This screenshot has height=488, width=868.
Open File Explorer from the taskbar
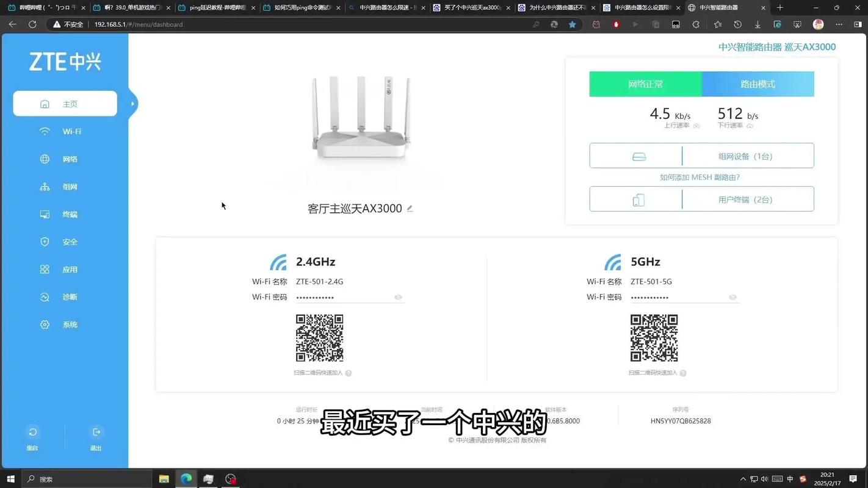(x=164, y=479)
